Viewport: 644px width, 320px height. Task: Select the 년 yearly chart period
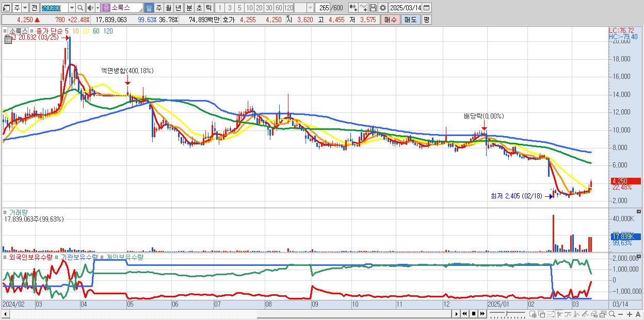pyautogui.click(x=178, y=8)
